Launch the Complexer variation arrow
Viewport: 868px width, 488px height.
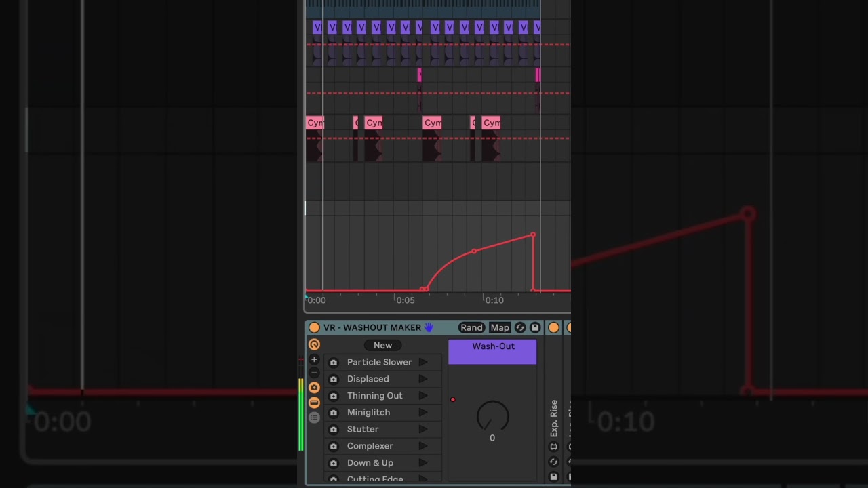pyautogui.click(x=422, y=446)
